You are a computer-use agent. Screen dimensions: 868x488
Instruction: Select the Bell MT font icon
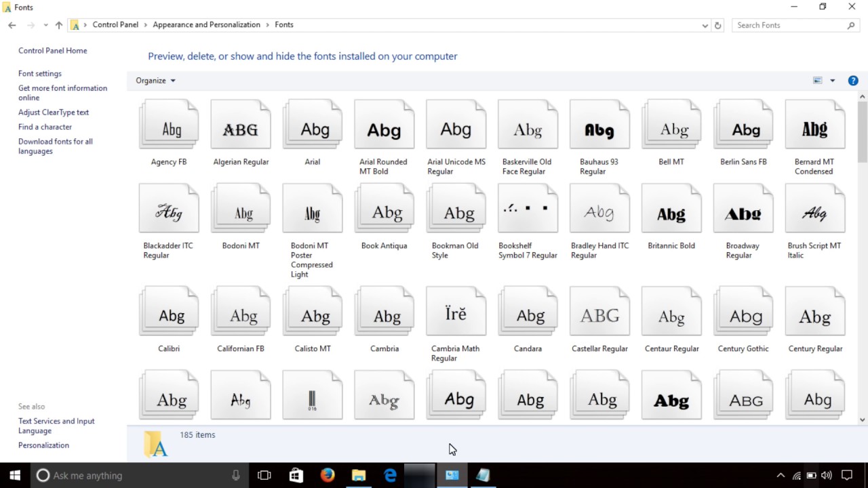tap(672, 124)
